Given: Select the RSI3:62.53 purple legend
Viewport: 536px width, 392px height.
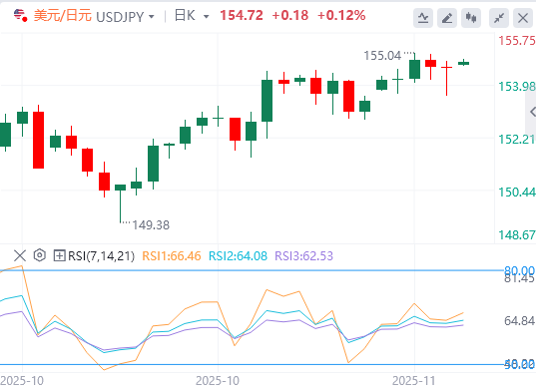Looking at the screenshot, I should coord(303,255).
